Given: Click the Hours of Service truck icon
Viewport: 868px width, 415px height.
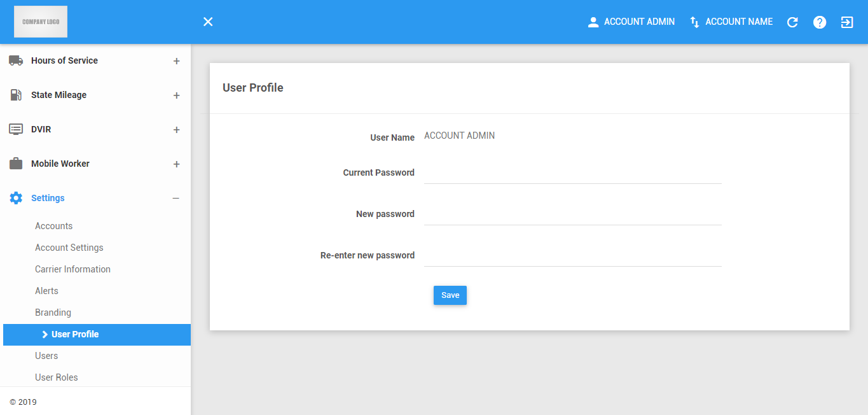Looking at the screenshot, I should pyautogui.click(x=16, y=60).
